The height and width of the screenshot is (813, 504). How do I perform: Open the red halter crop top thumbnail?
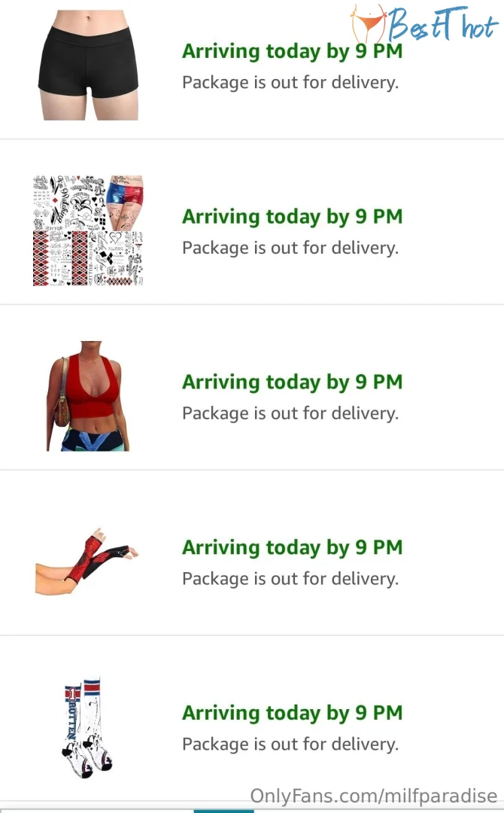click(x=88, y=396)
